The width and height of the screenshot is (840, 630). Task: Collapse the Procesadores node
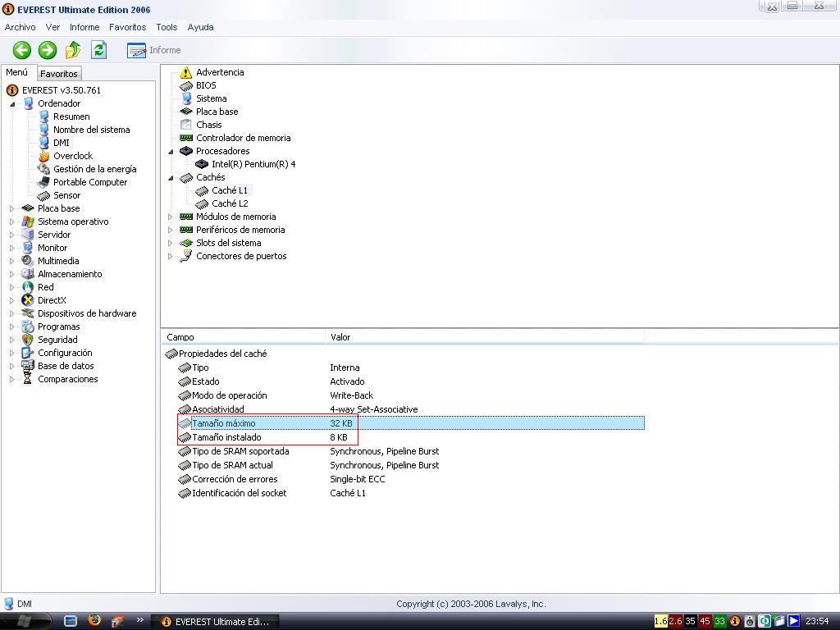coord(171,152)
